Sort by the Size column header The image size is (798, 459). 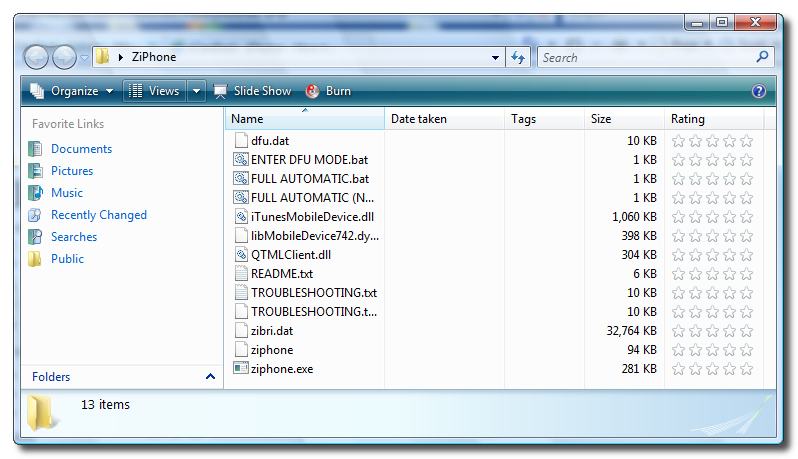coord(624,119)
